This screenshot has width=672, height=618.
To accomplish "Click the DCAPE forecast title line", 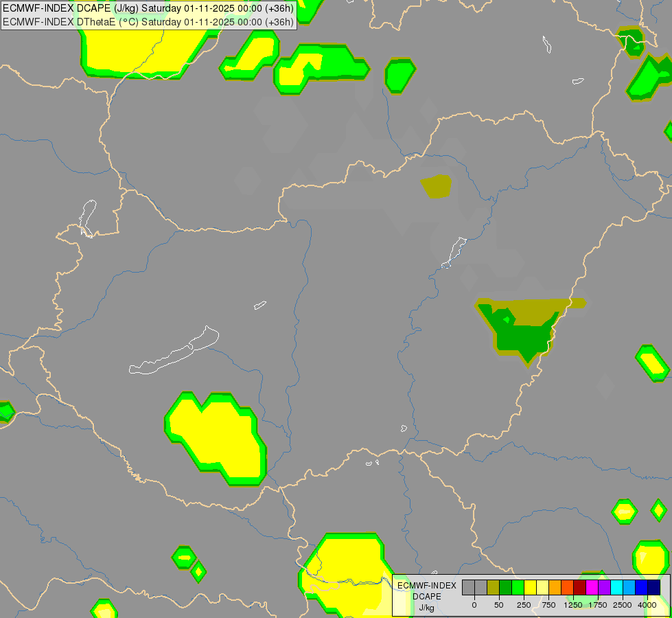I will click(x=148, y=8).
